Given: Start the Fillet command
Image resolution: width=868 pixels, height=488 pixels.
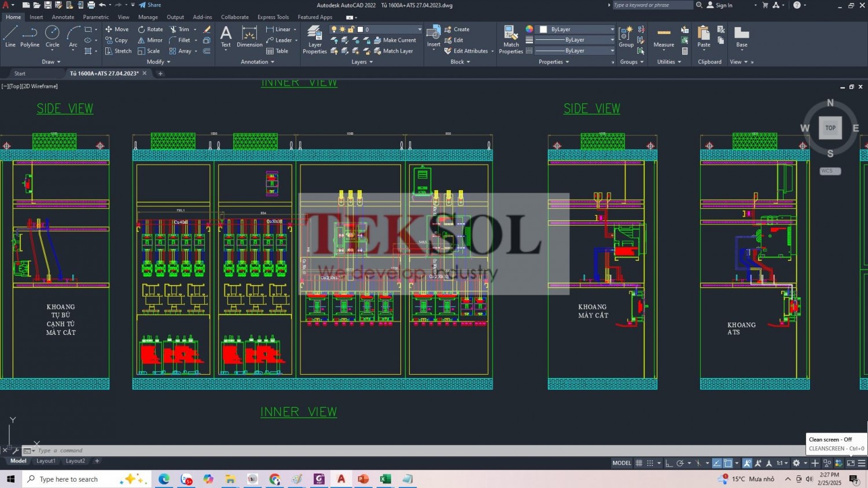Looking at the screenshot, I should coord(179,40).
